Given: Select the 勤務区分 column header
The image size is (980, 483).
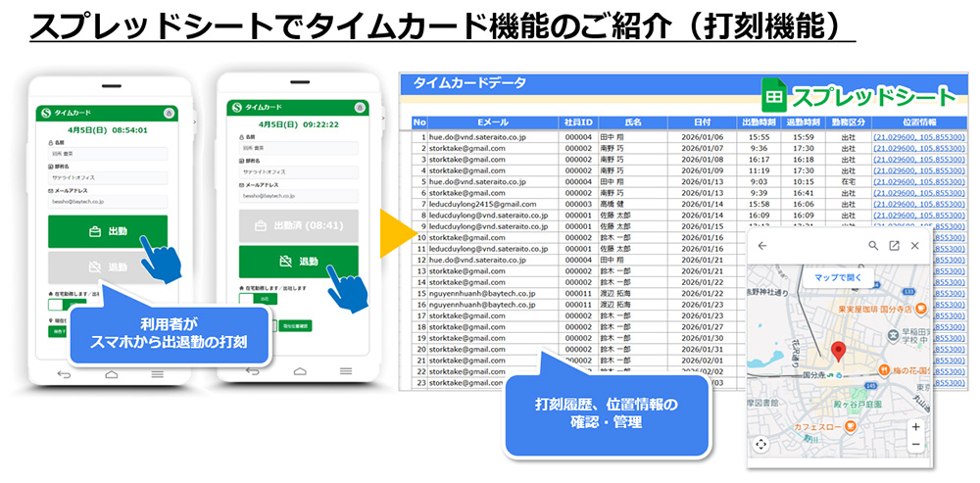Looking at the screenshot, I should (x=848, y=122).
